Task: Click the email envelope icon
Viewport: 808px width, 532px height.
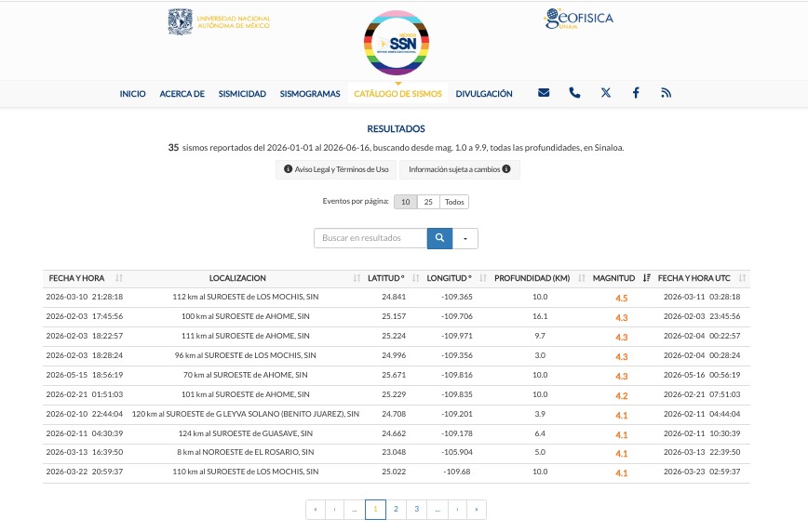Action: click(x=544, y=93)
